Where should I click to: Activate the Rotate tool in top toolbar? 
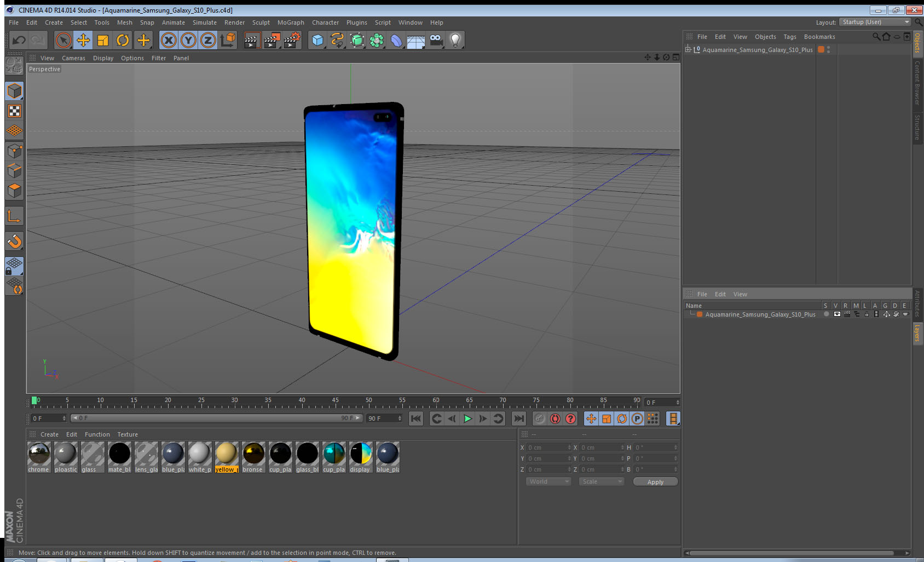click(123, 40)
